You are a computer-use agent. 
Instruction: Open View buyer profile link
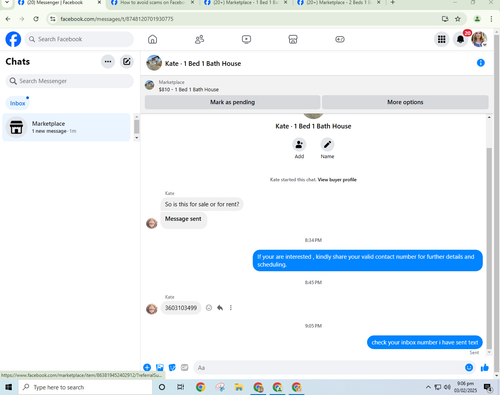tap(337, 180)
